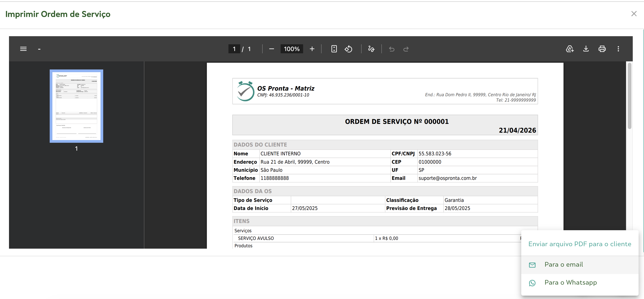Click the page number input field
Screen dimensions: 644x299
234,49
